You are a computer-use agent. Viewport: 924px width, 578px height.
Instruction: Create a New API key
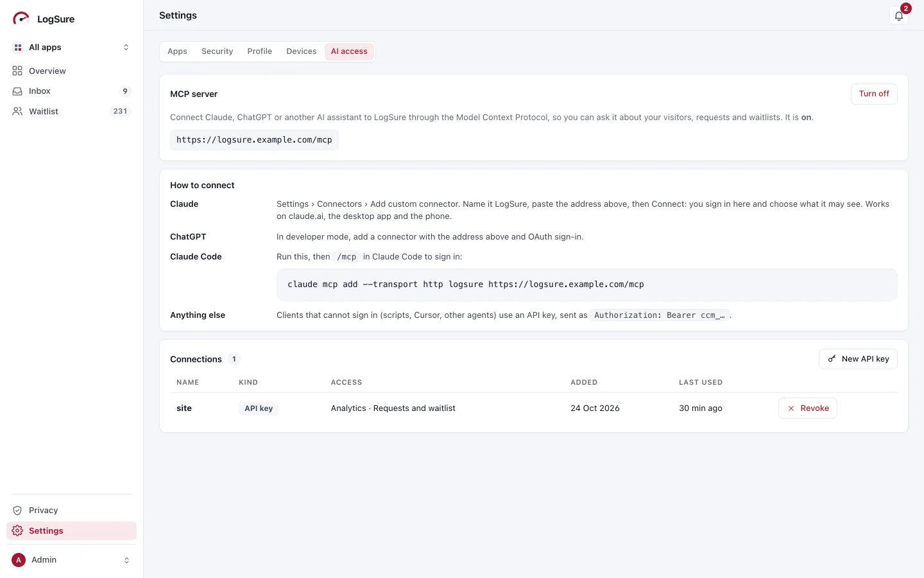click(858, 359)
